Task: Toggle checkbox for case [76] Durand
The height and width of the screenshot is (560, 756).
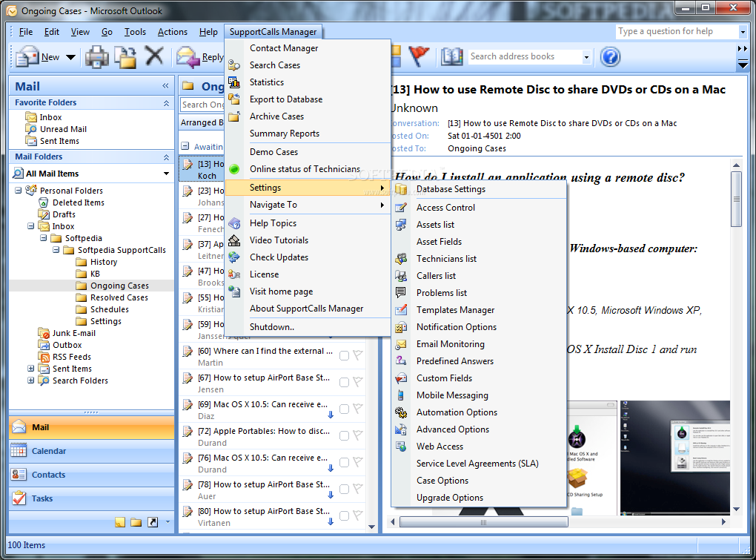Action: (x=344, y=463)
